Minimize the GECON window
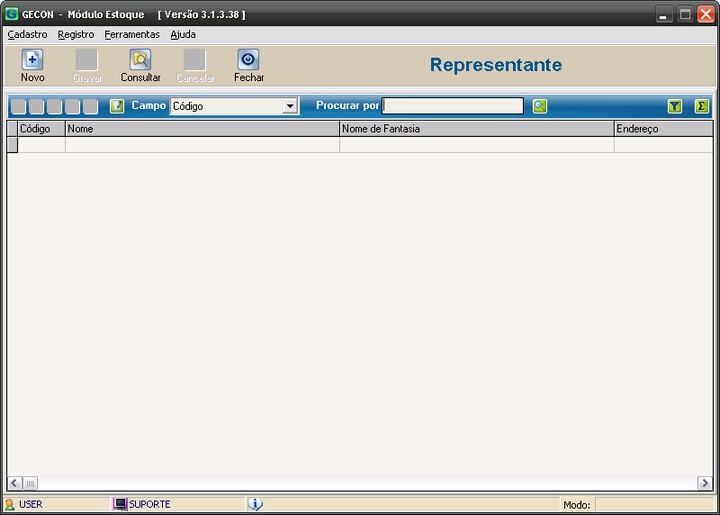 [x=663, y=14]
